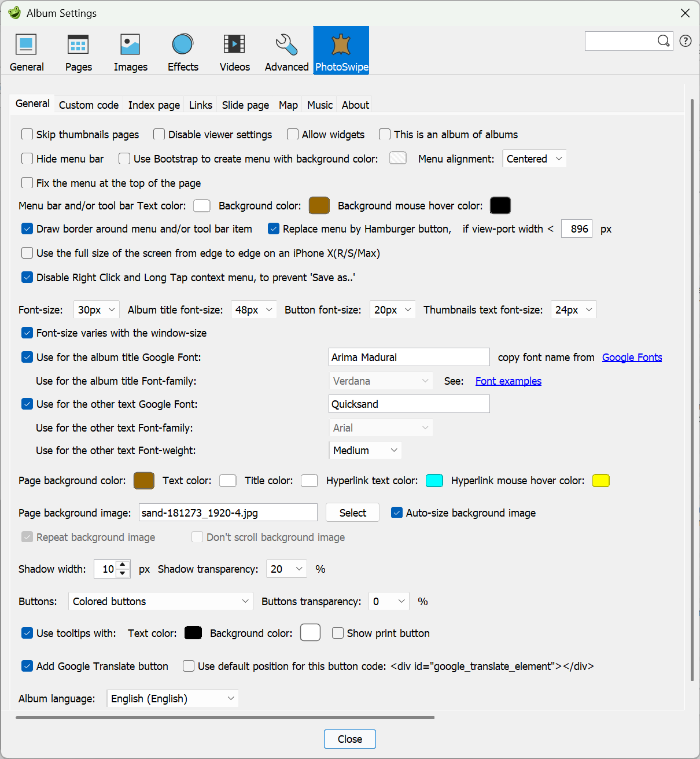Enable Skip thumbnails pages checkbox
700x759 pixels.
(27, 135)
